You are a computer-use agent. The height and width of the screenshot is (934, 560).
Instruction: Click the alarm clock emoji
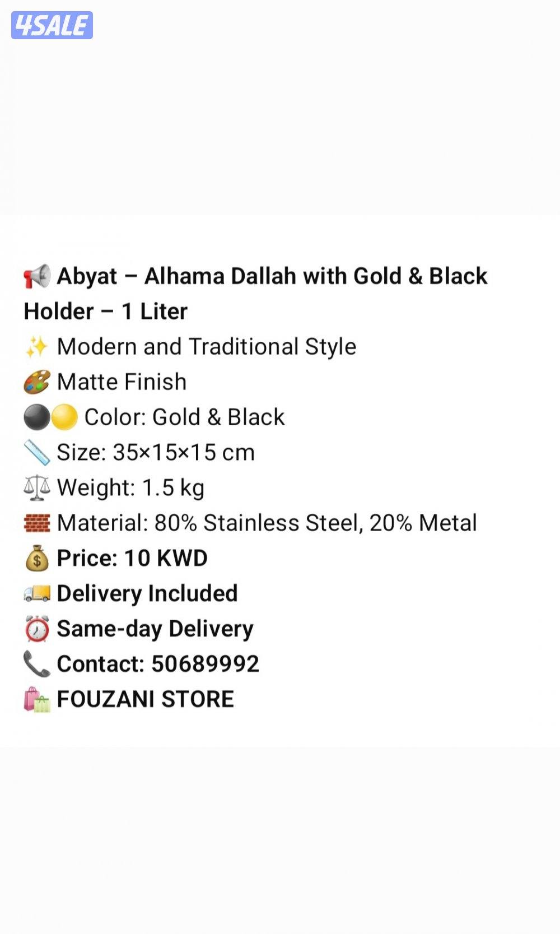point(37,629)
